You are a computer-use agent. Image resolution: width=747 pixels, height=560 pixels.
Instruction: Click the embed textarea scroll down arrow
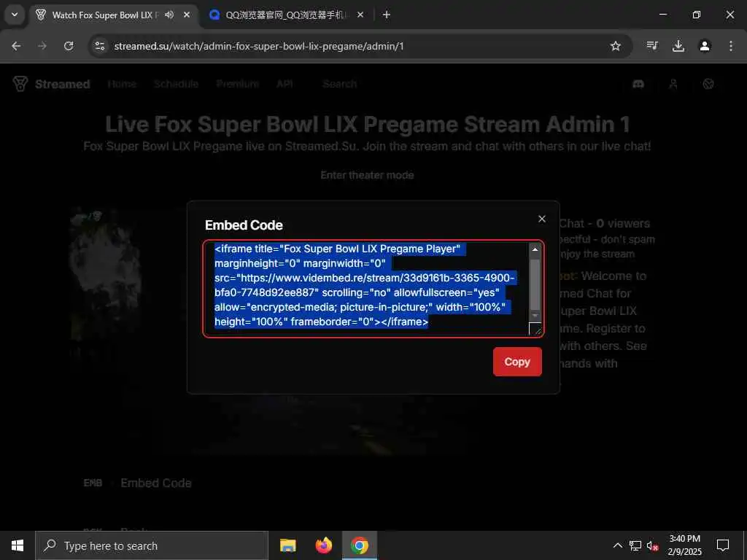coord(535,316)
